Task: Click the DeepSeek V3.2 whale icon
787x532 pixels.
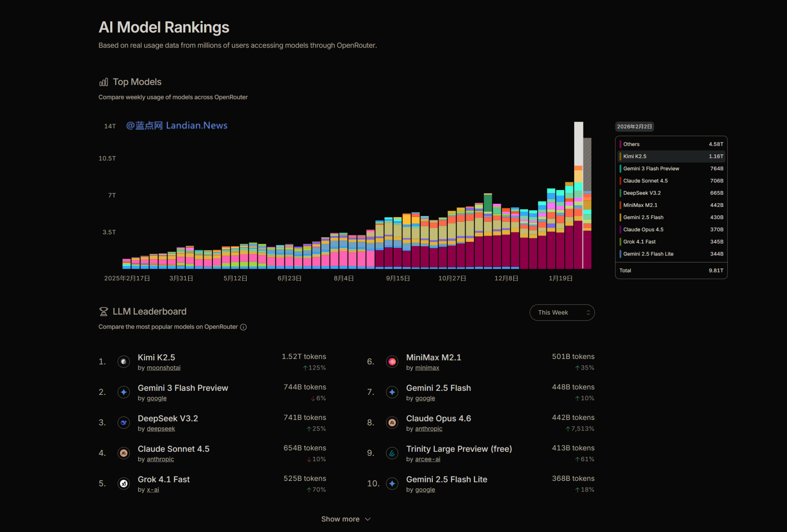Action: point(124,423)
